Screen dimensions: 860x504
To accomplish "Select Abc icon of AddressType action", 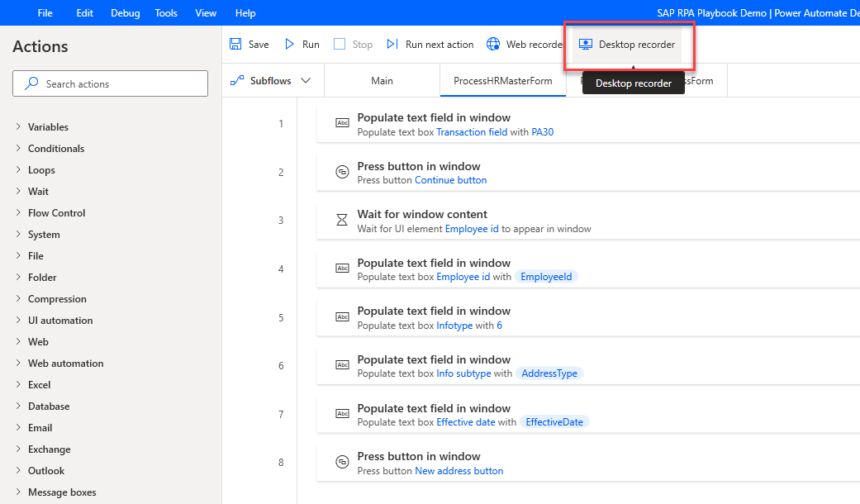I will click(342, 365).
